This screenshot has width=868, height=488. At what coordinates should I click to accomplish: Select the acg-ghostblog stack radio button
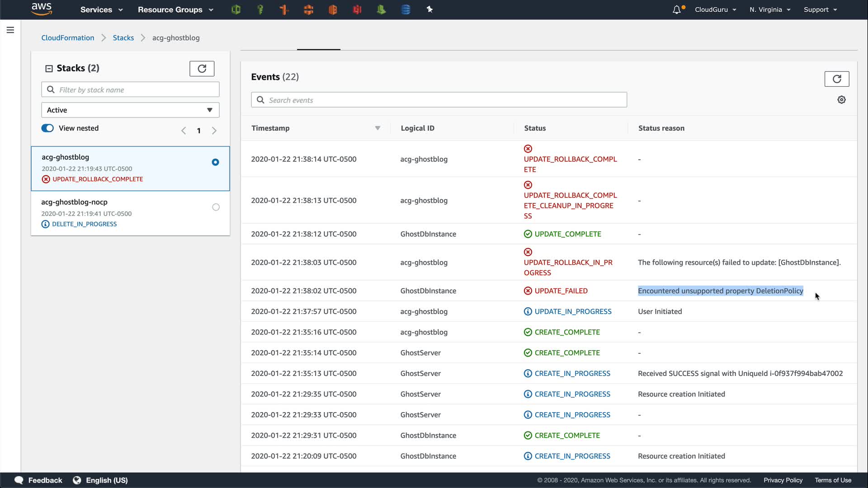pos(216,162)
